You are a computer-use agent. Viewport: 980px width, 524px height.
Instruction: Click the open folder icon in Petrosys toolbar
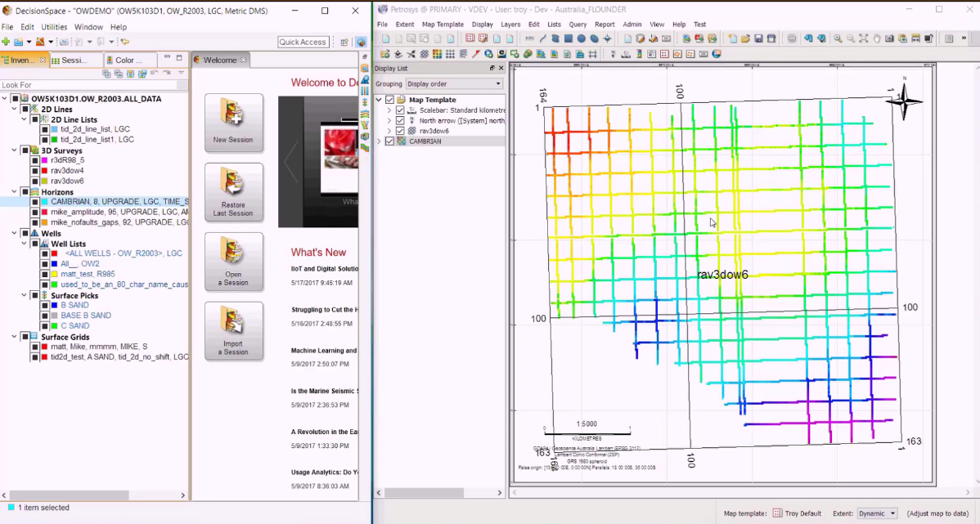745,38
